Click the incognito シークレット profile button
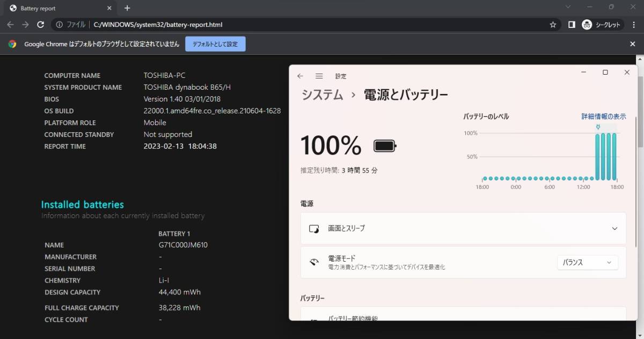This screenshot has width=644, height=339. (x=602, y=25)
